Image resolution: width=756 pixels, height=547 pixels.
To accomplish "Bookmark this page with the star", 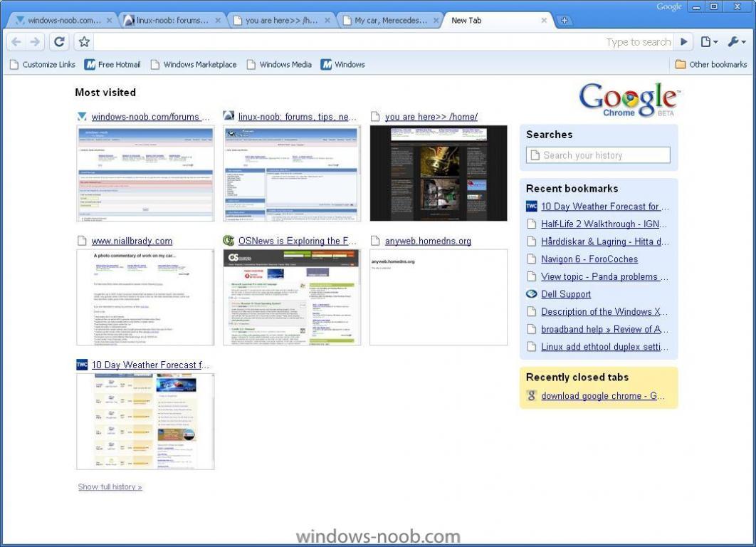I will (85, 42).
